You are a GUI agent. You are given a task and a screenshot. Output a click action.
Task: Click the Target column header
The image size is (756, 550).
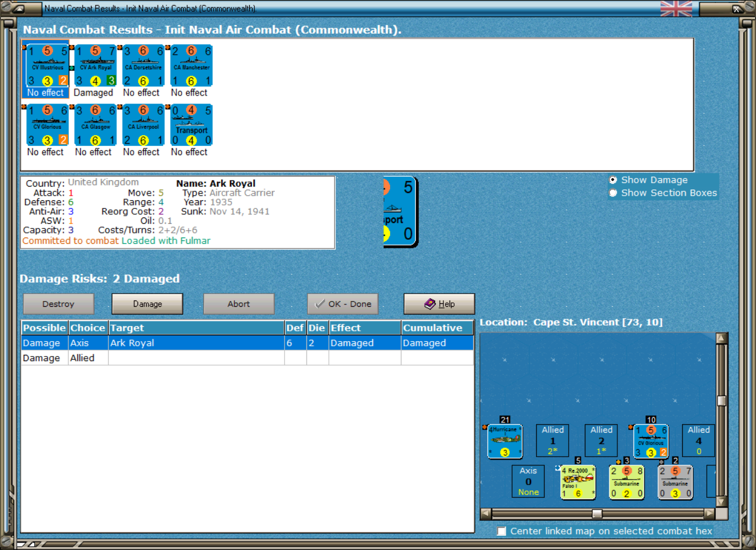pyautogui.click(x=196, y=328)
